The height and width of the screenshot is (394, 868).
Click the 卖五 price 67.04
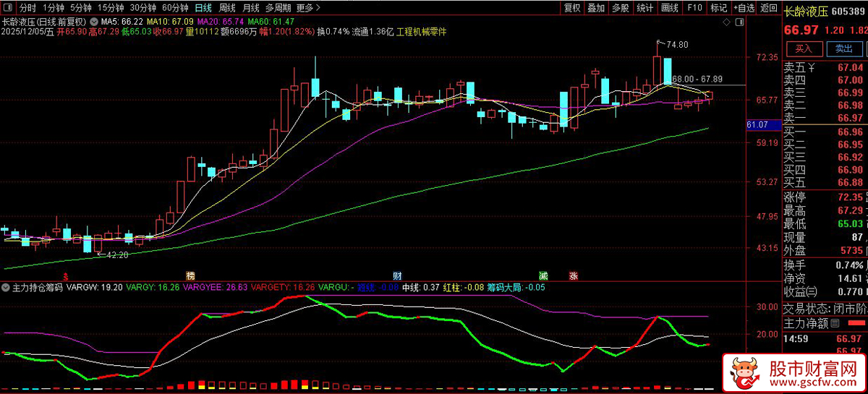pos(850,68)
